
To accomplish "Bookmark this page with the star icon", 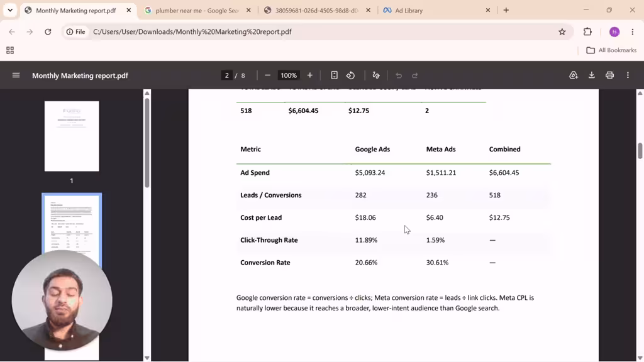I will click(562, 31).
